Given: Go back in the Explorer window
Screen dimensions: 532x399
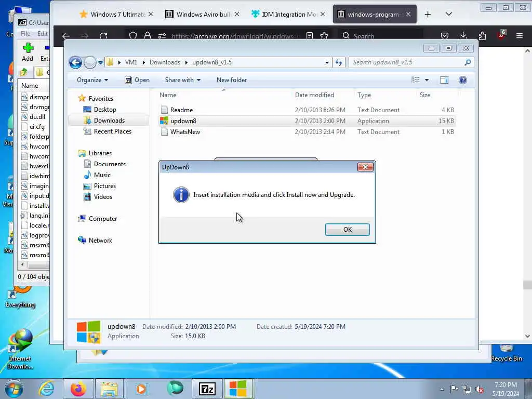Looking at the screenshot, I should pyautogui.click(x=75, y=62).
